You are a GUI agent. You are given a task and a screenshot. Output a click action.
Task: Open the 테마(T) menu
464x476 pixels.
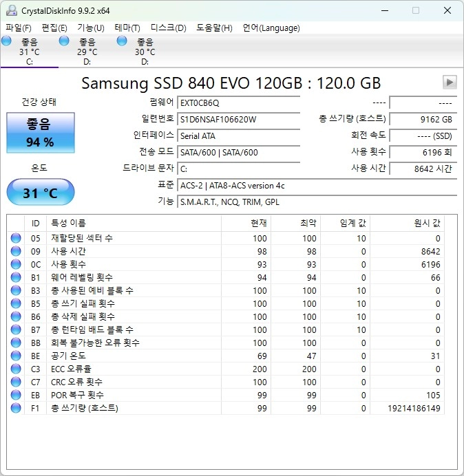pos(127,28)
